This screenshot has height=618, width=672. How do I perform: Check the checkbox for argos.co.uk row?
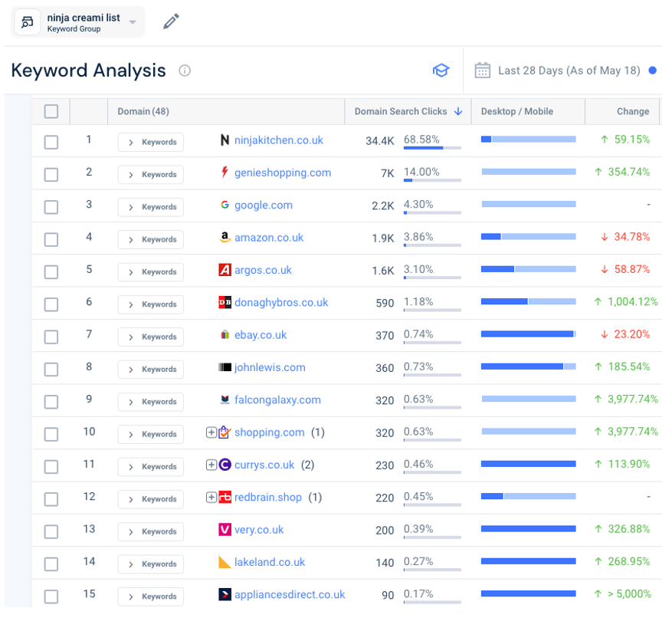pos(51,271)
